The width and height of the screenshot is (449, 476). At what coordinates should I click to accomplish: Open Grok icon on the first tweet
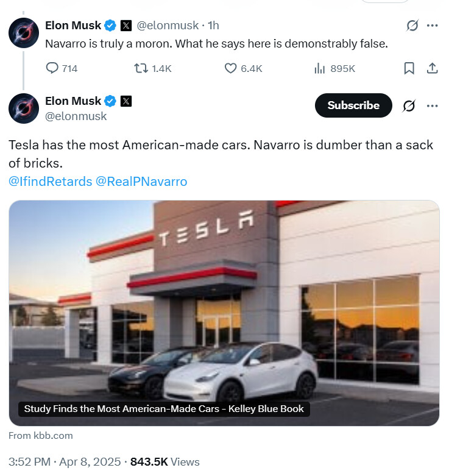click(x=412, y=26)
